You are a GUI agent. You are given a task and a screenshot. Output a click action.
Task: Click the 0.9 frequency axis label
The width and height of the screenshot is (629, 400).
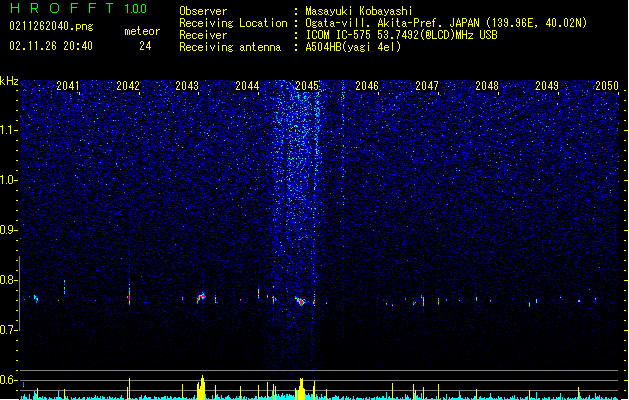click(x=8, y=230)
